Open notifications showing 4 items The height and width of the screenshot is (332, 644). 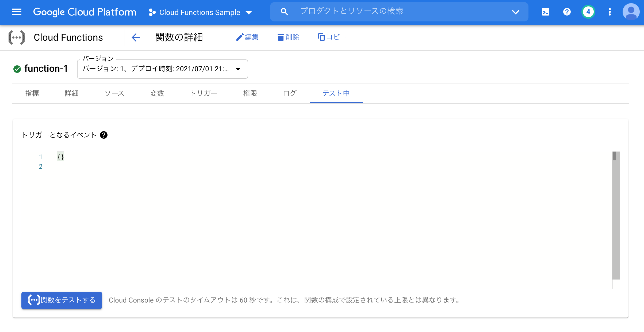pos(588,12)
